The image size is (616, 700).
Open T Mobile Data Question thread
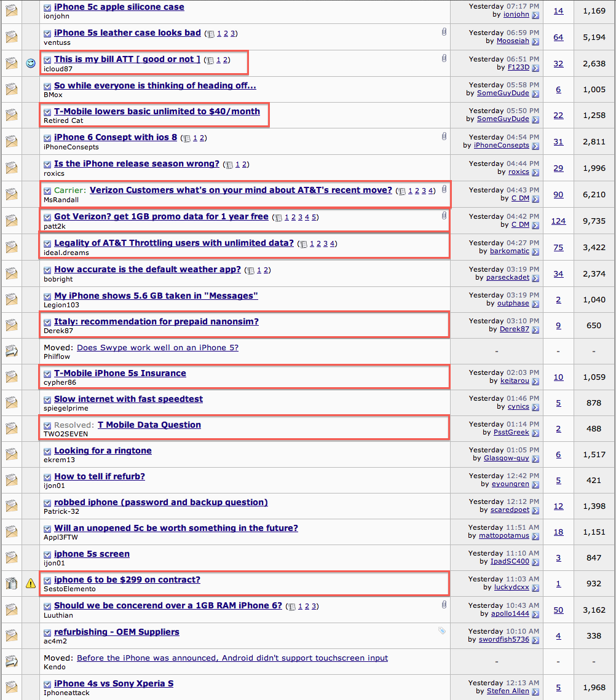[x=149, y=425]
